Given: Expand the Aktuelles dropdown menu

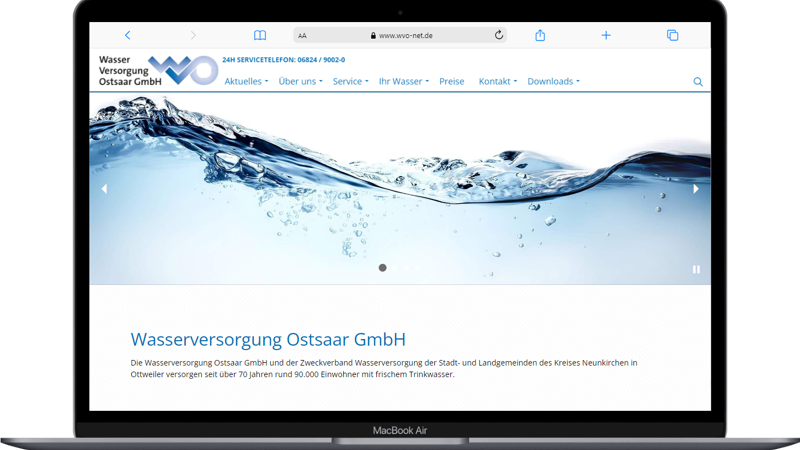Looking at the screenshot, I should pyautogui.click(x=246, y=81).
